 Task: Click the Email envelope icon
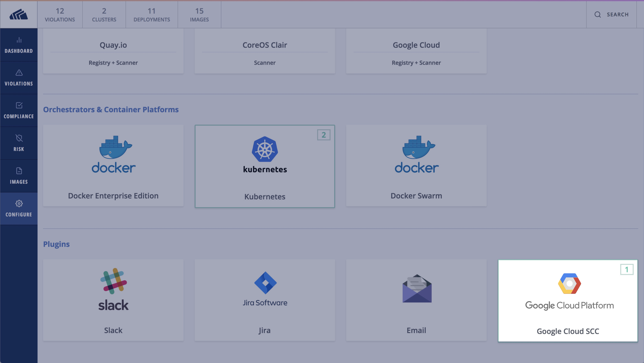pyautogui.click(x=417, y=288)
